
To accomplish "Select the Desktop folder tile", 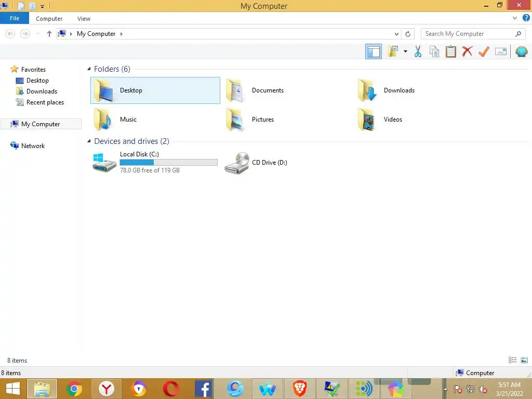I will [x=155, y=90].
